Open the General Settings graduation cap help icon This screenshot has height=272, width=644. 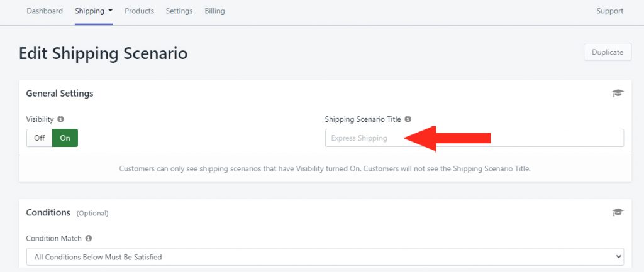tap(618, 93)
